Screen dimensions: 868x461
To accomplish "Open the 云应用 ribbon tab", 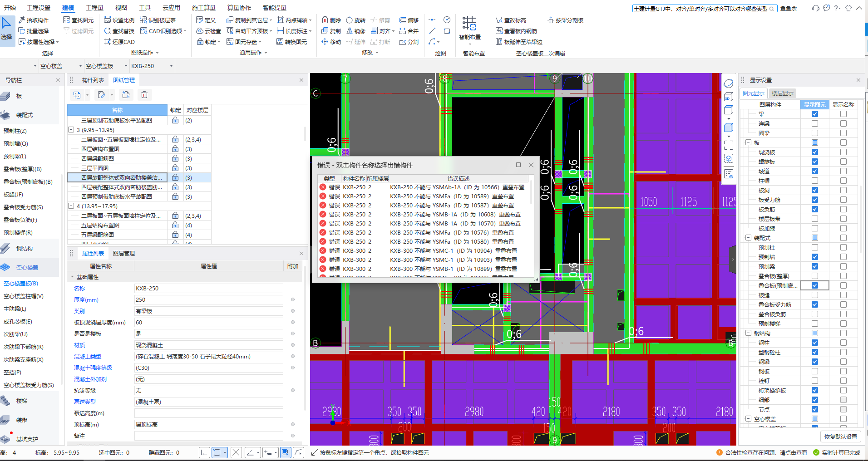I will (171, 8).
